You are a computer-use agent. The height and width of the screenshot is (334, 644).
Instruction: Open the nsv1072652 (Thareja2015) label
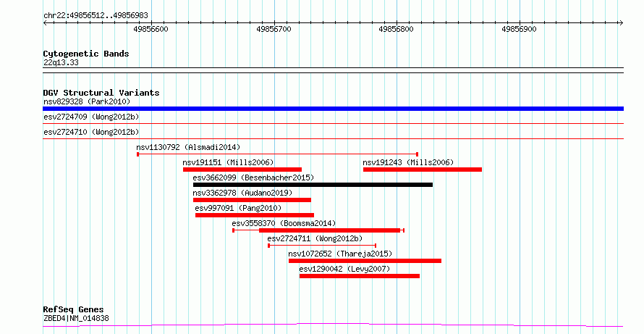341,254
